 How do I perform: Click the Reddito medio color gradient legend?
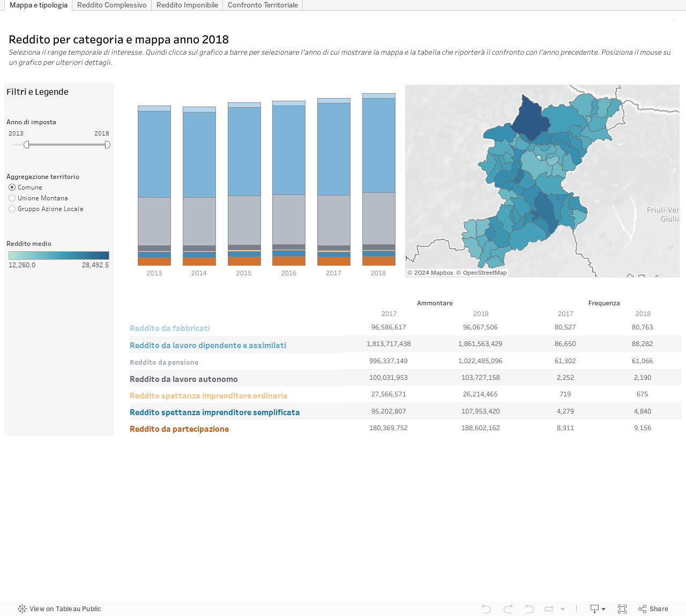coord(59,256)
